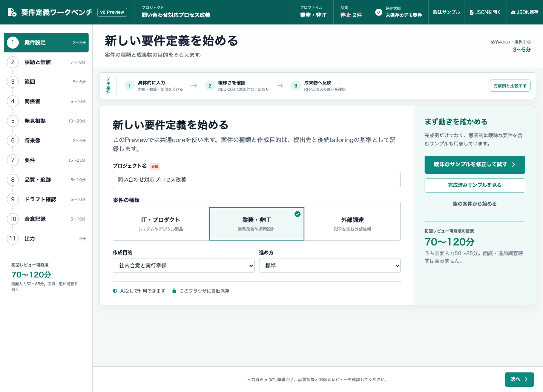Select IT・プロダクト case type
543x392 pixels.
pyautogui.click(x=161, y=224)
